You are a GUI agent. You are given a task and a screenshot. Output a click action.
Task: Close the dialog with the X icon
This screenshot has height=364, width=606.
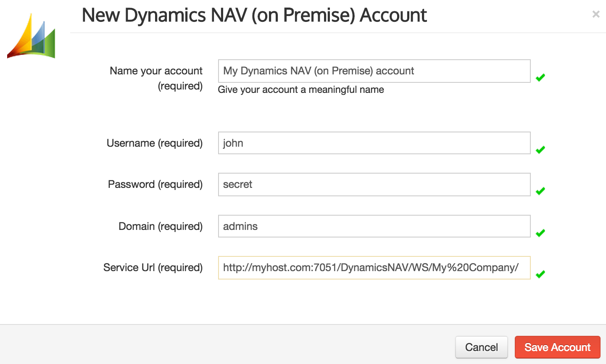coord(595,14)
